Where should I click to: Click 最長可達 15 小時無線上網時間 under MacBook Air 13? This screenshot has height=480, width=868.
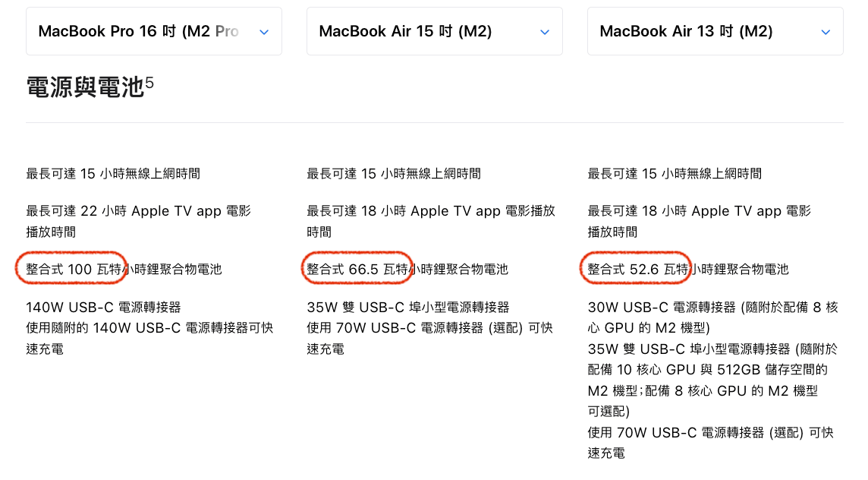pyautogui.click(x=675, y=173)
